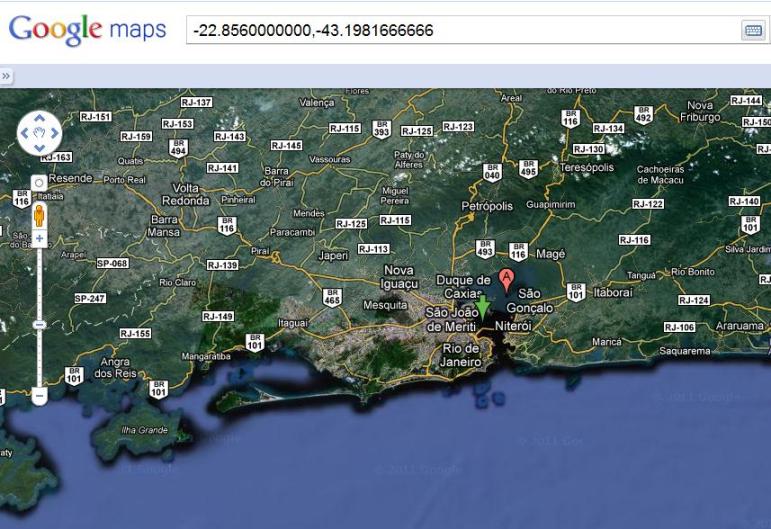Click the RJ-149 road shield
Viewport: 771px width, 529px height.
[218, 316]
